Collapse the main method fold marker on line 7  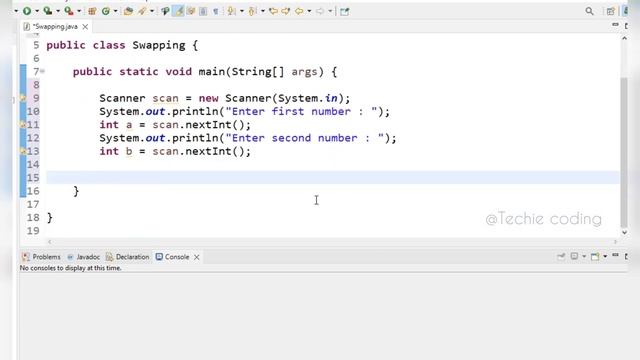[42, 71]
